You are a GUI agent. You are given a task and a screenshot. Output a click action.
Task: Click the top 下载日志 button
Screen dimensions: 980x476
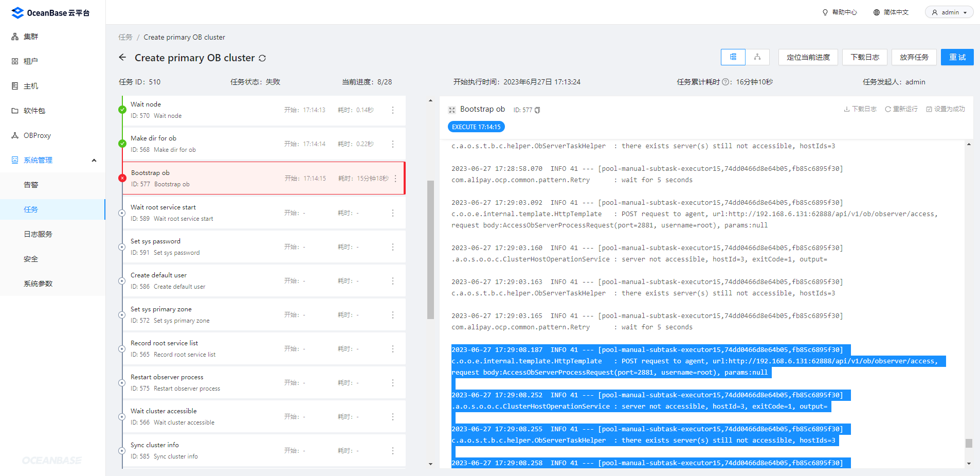pos(865,57)
